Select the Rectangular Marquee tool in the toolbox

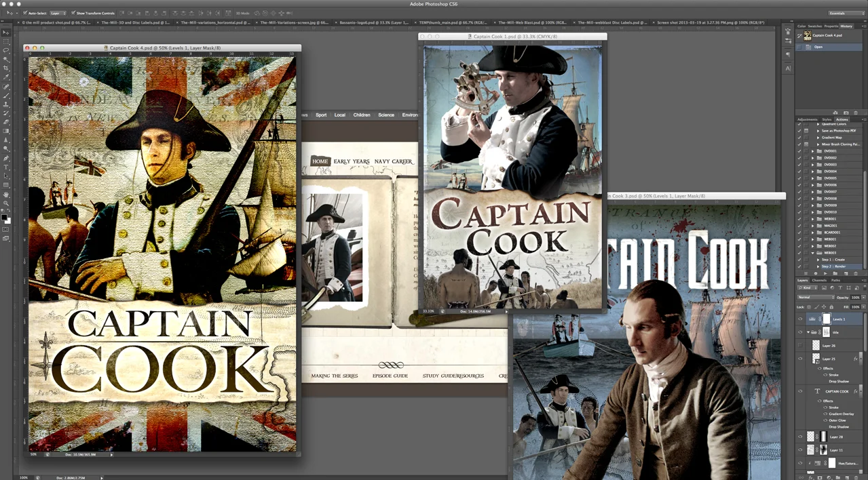coord(6,41)
